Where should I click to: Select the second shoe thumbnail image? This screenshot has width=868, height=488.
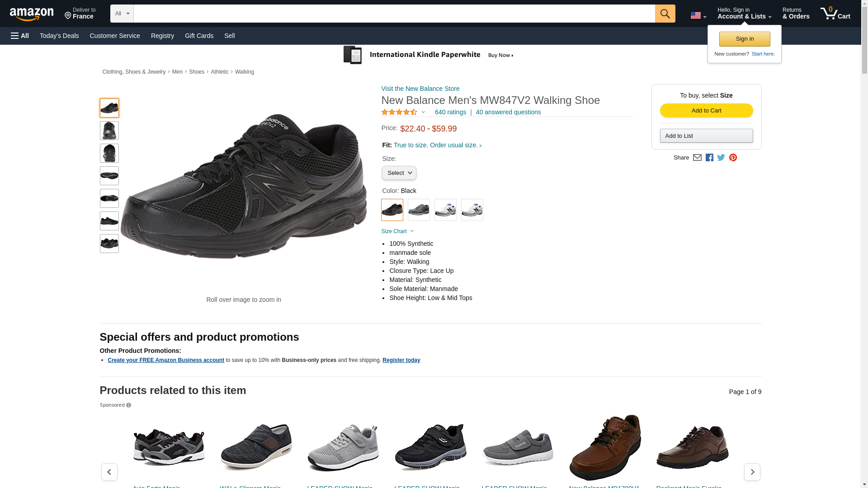(109, 131)
